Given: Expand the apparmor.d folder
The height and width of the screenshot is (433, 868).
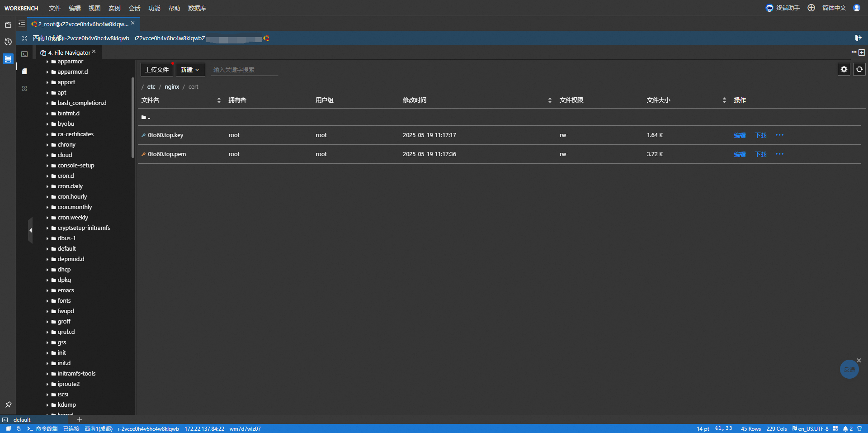Looking at the screenshot, I should [47, 72].
